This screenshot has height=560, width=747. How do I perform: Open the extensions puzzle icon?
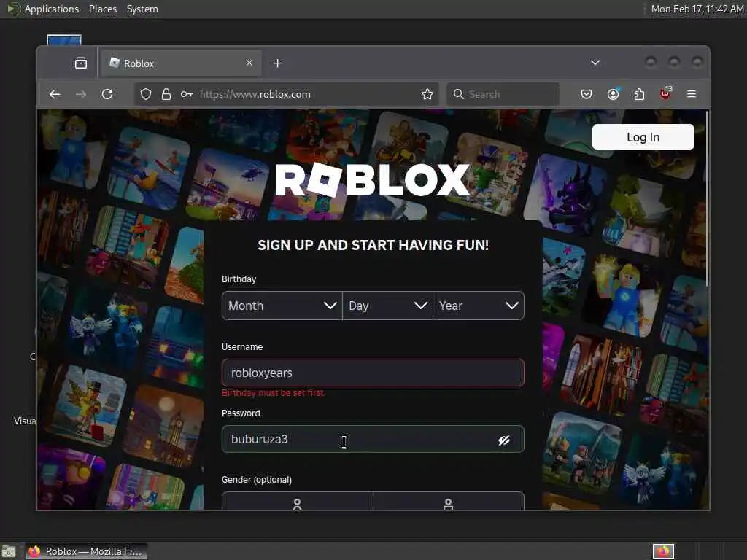coord(639,94)
